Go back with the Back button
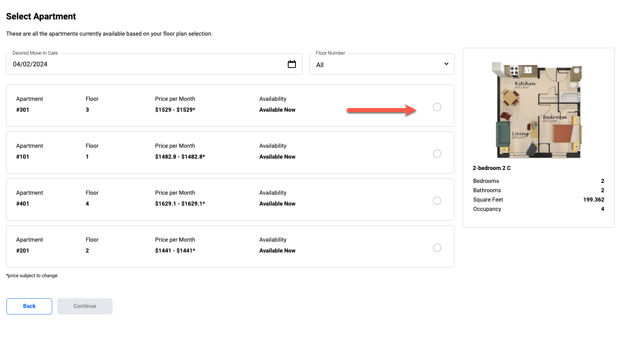This screenshot has height=344, width=644. 29,306
